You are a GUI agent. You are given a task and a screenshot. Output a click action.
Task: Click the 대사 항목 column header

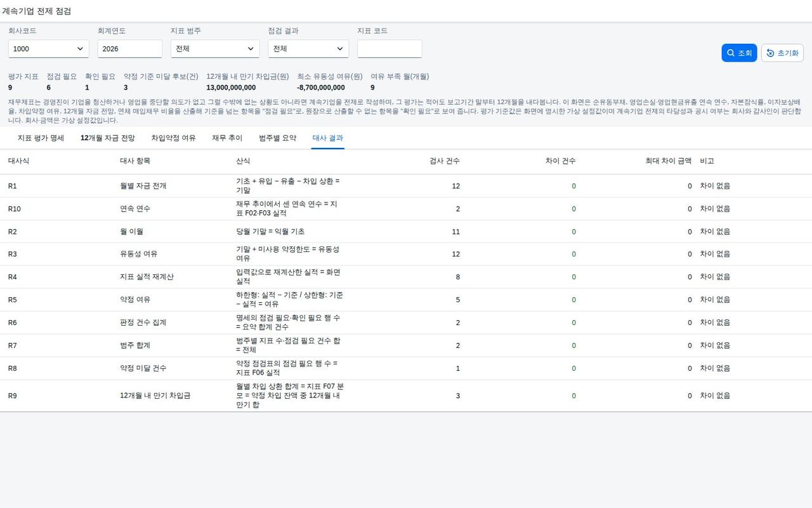point(135,161)
